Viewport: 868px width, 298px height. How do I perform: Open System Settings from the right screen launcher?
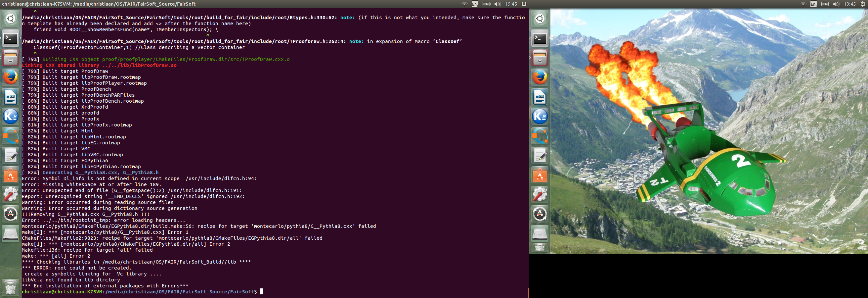(540, 194)
